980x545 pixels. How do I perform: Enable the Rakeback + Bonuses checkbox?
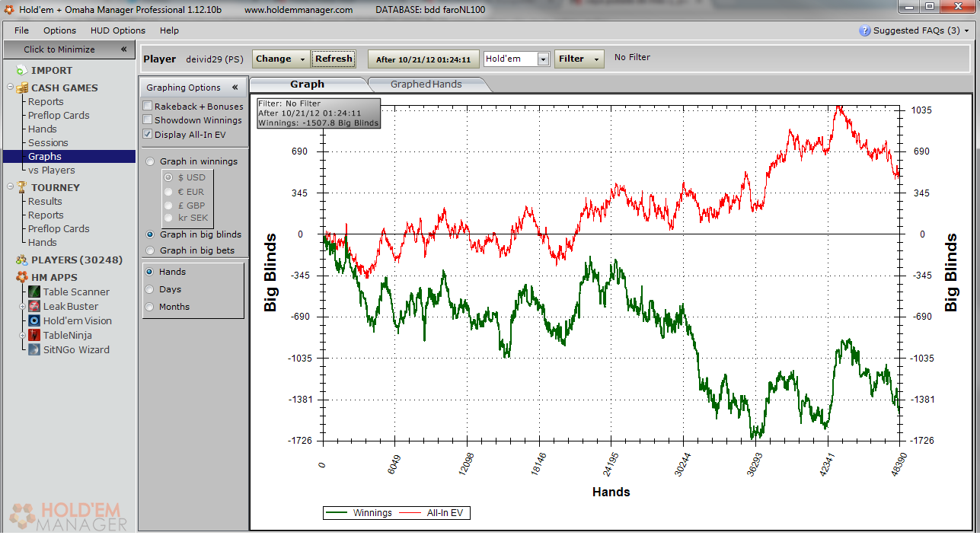tap(148, 106)
